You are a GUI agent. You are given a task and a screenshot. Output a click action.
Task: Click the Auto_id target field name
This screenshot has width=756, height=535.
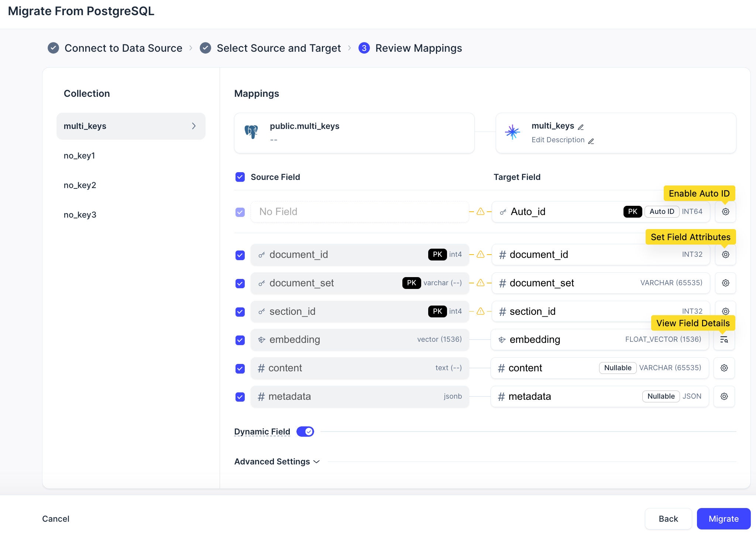(528, 212)
